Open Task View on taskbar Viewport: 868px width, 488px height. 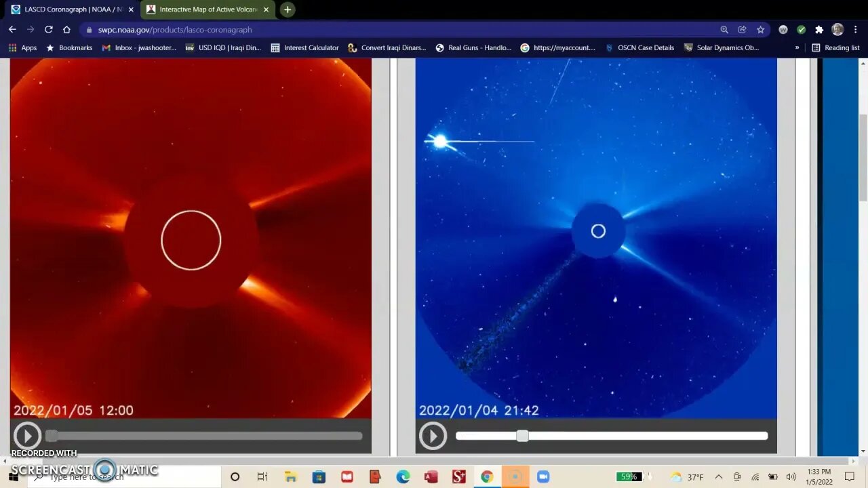(x=262, y=476)
